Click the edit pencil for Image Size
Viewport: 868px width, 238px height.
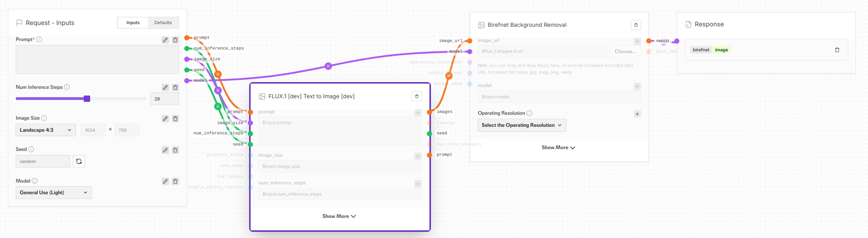tap(165, 119)
